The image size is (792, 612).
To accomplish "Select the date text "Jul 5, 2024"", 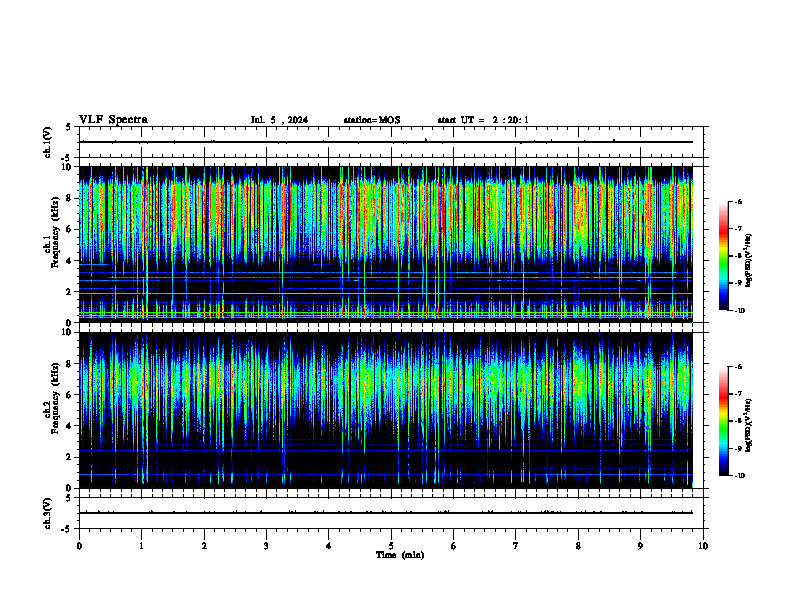I will [x=279, y=120].
